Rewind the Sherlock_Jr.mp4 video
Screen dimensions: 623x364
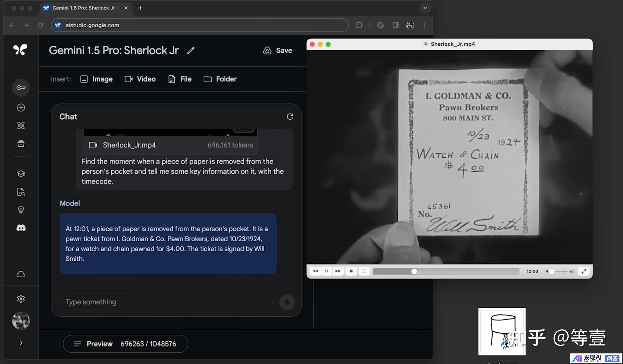(x=315, y=271)
